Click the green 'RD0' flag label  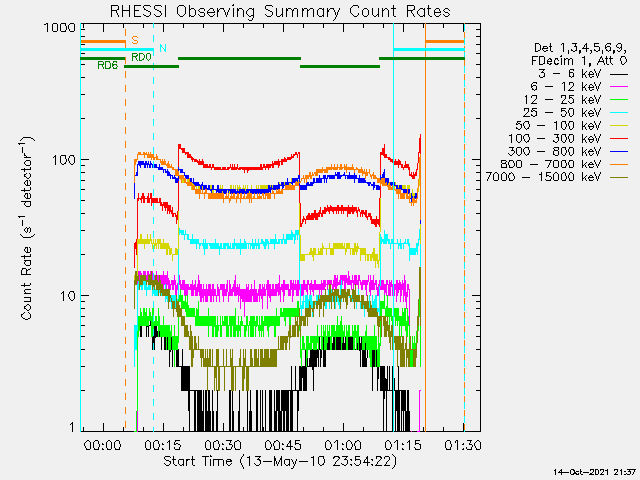tap(141, 57)
